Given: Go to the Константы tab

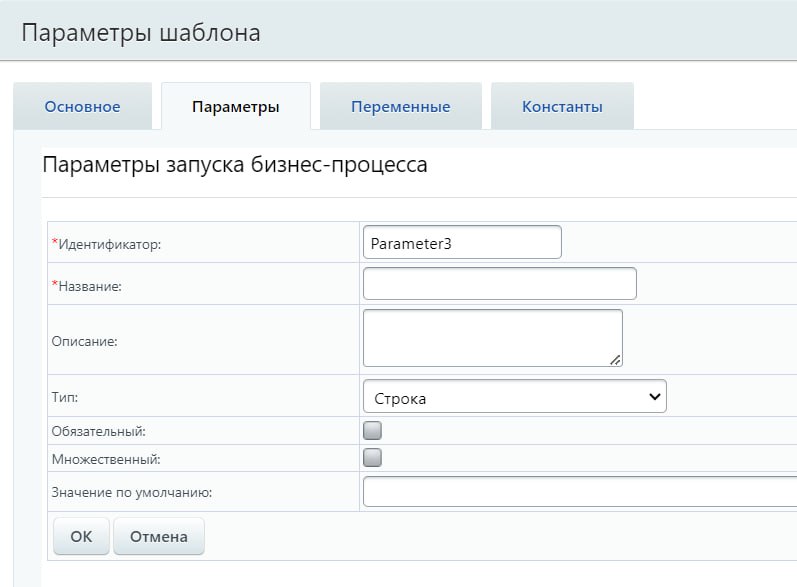Looking at the screenshot, I should point(562,107).
